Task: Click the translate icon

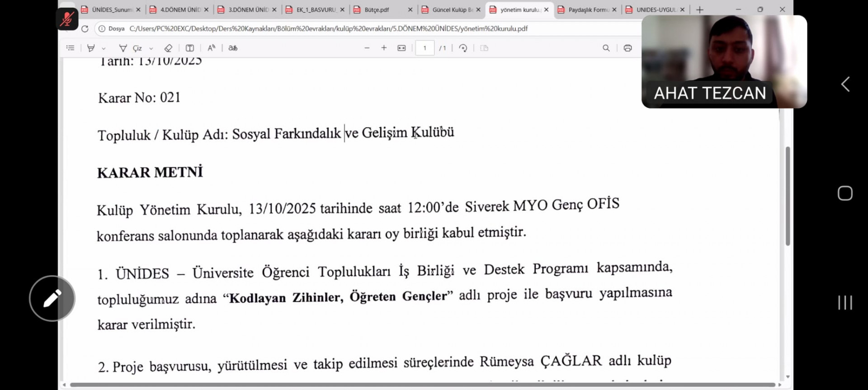Action: tap(233, 48)
